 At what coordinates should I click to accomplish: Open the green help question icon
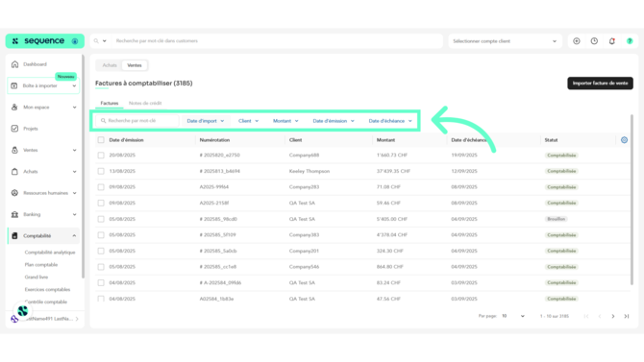(x=630, y=41)
